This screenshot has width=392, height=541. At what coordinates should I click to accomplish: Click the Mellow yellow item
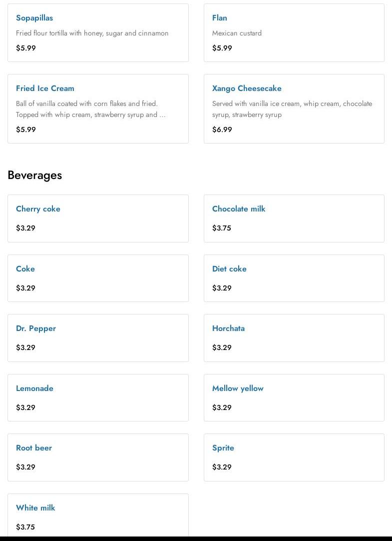pos(238,388)
